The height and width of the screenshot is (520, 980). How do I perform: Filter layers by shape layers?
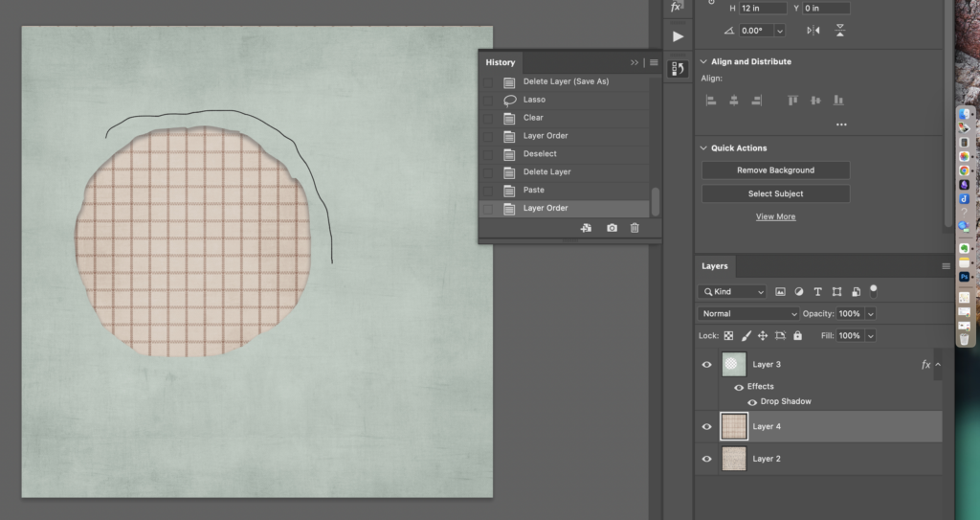click(836, 291)
